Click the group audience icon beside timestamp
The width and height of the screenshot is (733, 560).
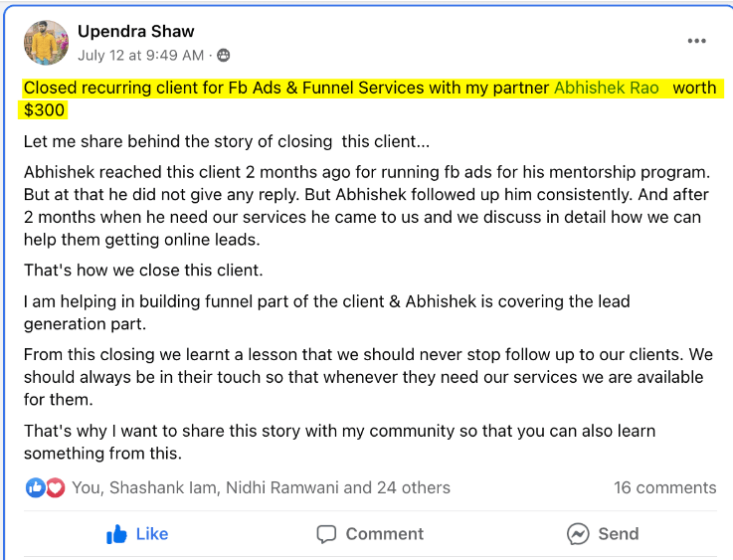pyautogui.click(x=223, y=55)
